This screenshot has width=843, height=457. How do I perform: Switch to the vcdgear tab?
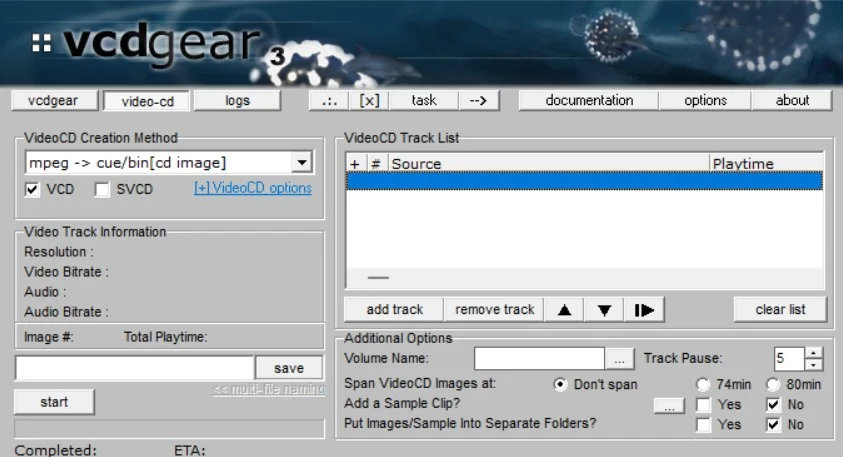[x=53, y=101]
